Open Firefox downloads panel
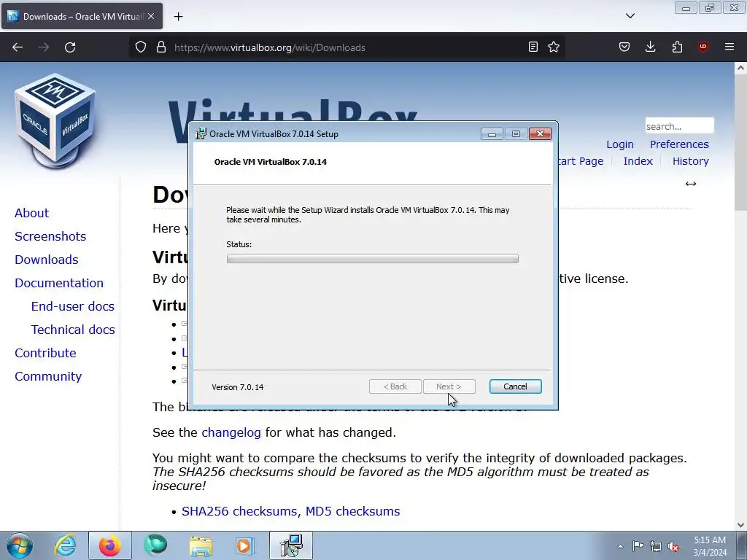This screenshot has height=560, width=747. click(650, 47)
